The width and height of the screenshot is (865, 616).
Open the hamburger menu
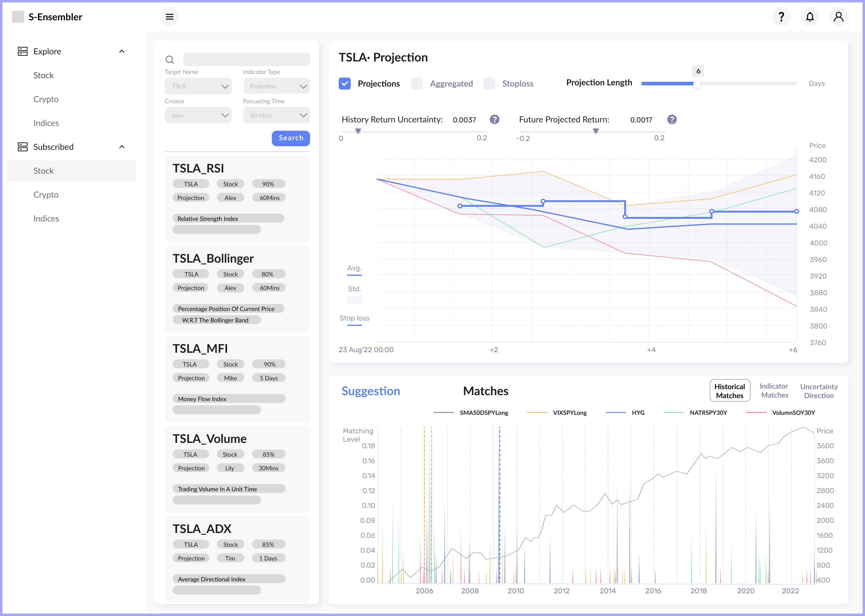[x=169, y=17]
